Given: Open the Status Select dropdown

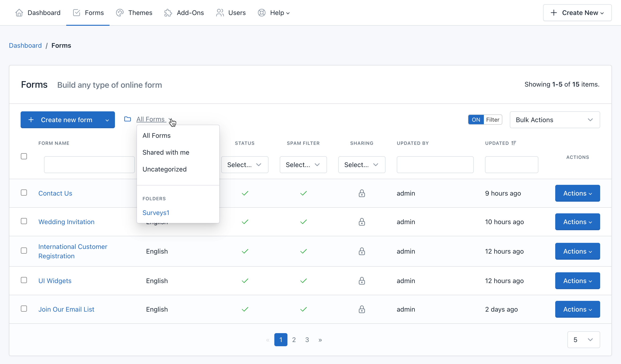Looking at the screenshot, I should pyautogui.click(x=244, y=164).
